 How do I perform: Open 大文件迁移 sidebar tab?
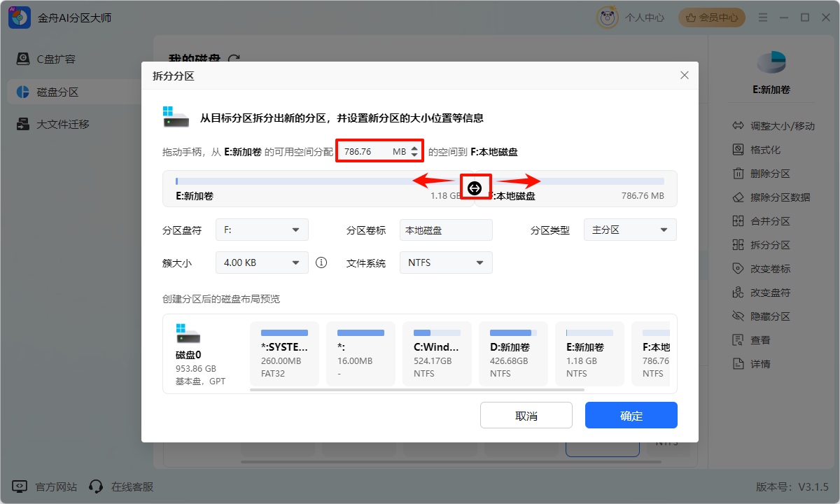coord(63,125)
